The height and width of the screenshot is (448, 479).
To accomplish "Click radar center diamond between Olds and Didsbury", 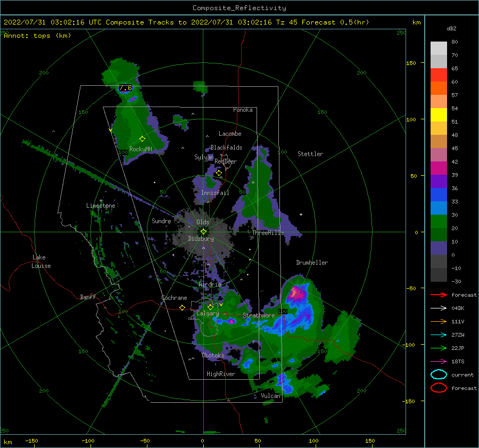I will [x=203, y=232].
